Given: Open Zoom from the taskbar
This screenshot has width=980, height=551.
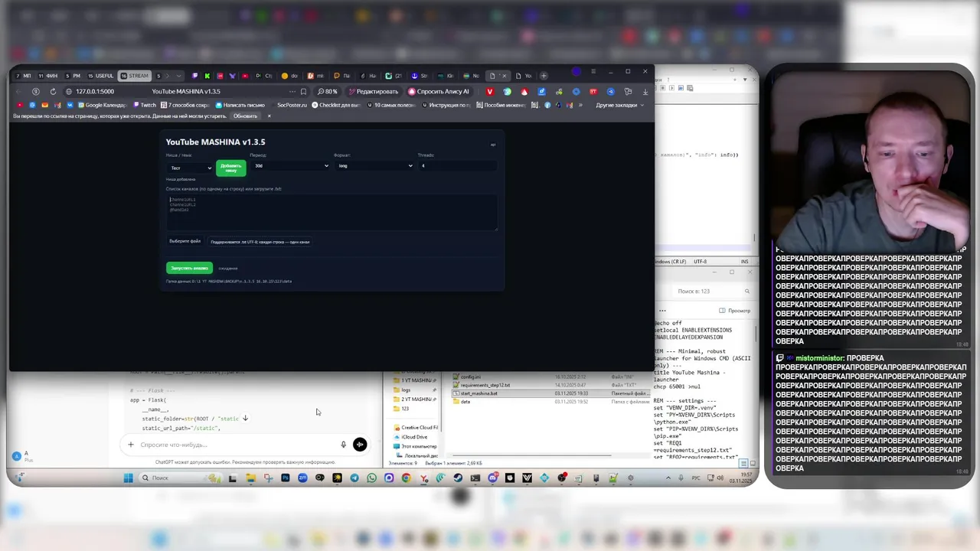Looking at the screenshot, I should pos(302,478).
